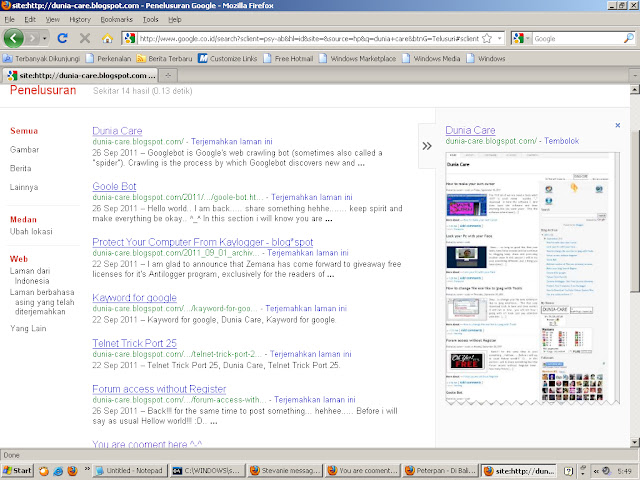Open the History menu
This screenshot has height=480, width=640.
(x=80, y=19)
